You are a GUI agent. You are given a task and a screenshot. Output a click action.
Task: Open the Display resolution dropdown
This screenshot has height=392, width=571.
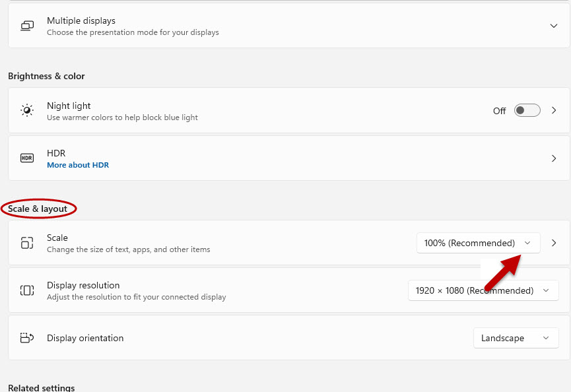pyautogui.click(x=483, y=290)
